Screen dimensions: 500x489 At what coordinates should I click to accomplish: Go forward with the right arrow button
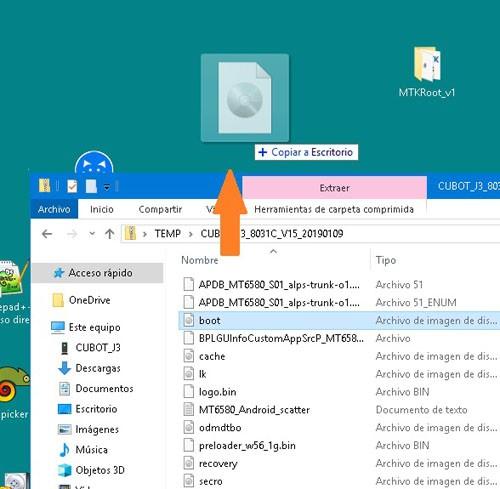pos(72,234)
